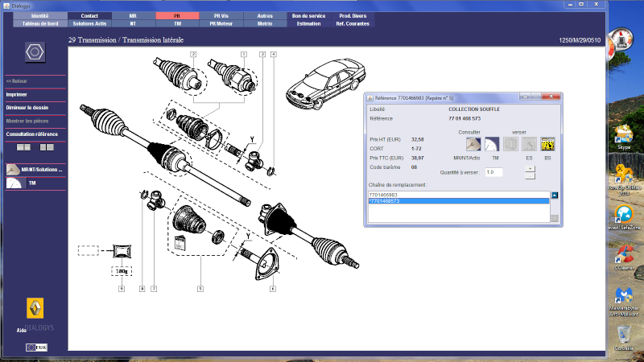Select part callout number 5 on diagram
Screen dimensions: 644x362
(200, 289)
